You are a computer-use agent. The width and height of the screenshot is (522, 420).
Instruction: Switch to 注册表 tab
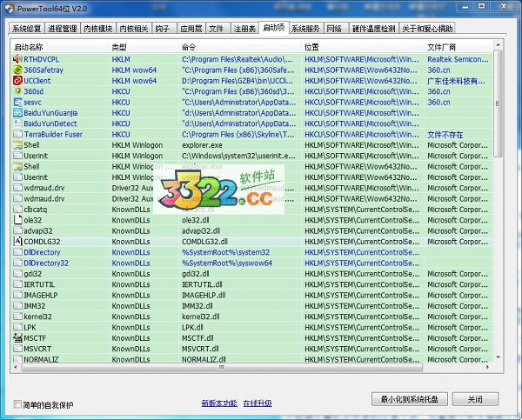[x=244, y=29]
